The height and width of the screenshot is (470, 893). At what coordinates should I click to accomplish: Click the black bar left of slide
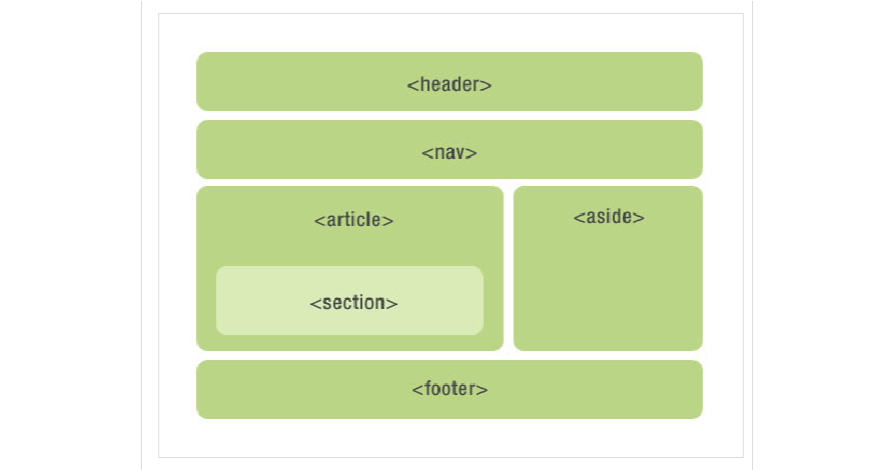pyautogui.click(x=70, y=235)
